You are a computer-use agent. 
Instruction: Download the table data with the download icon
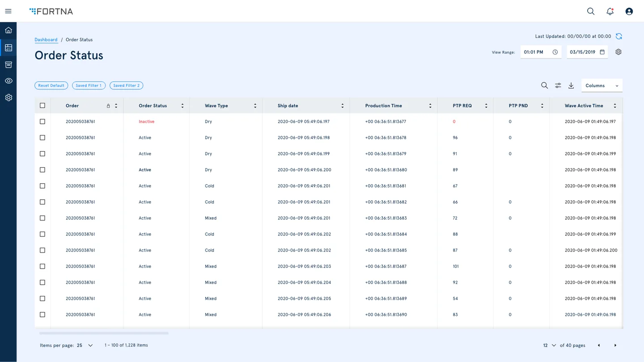pos(571,85)
